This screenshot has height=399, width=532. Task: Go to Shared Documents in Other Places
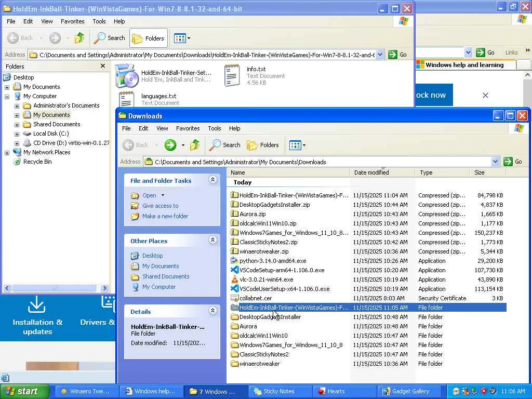pyautogui.click(x=166, y=276)
